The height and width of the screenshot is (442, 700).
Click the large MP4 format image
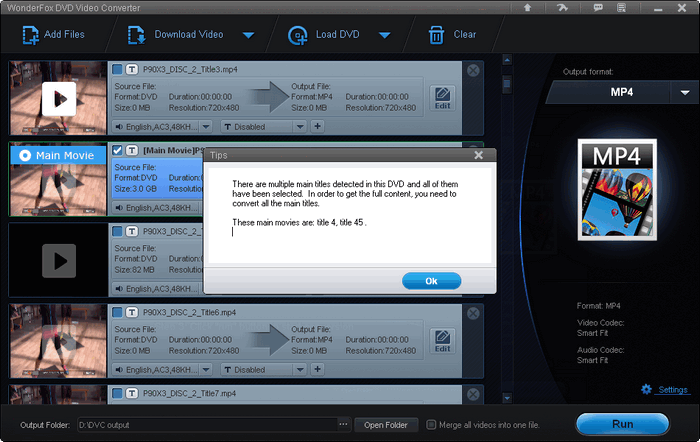[x=617, y=190]
